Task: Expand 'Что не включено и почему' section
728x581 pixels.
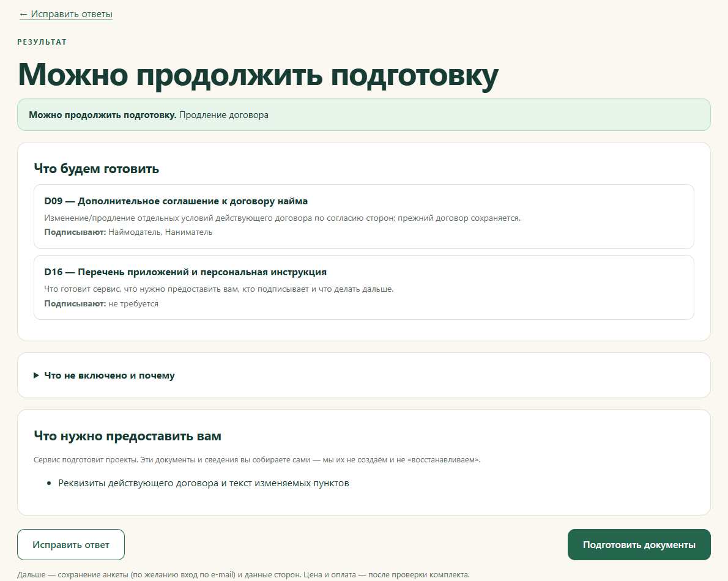Action: [104, 376]
